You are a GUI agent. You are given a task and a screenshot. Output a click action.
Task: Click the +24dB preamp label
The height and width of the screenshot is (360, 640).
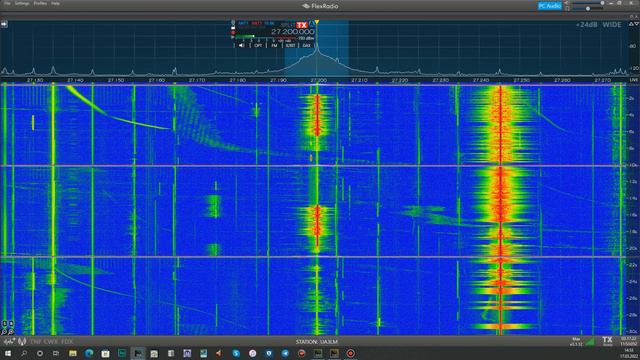pos(587,25)
